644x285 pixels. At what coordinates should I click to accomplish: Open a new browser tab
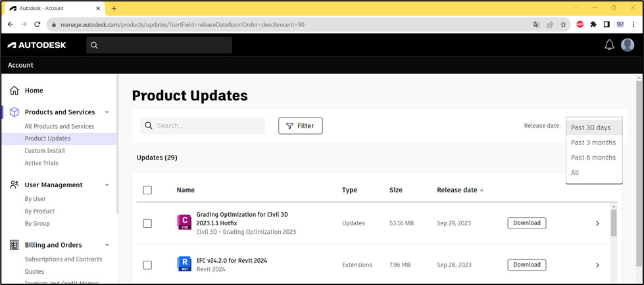click(114, 8)
